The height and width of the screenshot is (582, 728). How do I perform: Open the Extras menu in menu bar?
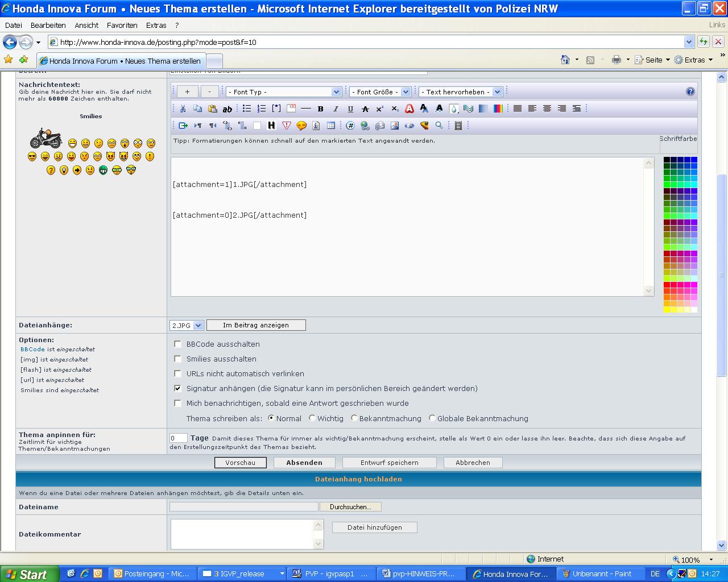pos(156,25)
